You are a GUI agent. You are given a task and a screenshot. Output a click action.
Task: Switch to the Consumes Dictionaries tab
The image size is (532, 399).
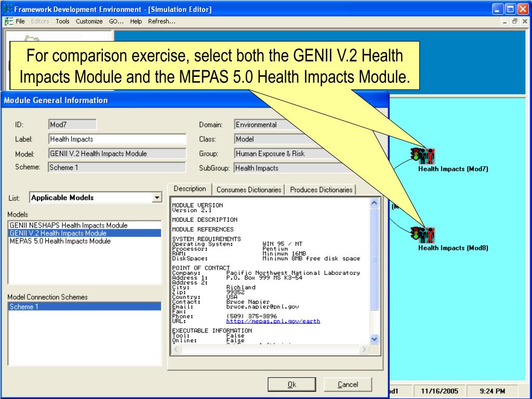tap(249, 190)
